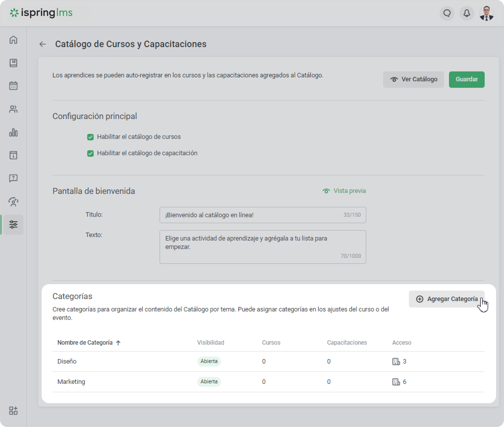Open the users icon in sidebar

(13, 109)
